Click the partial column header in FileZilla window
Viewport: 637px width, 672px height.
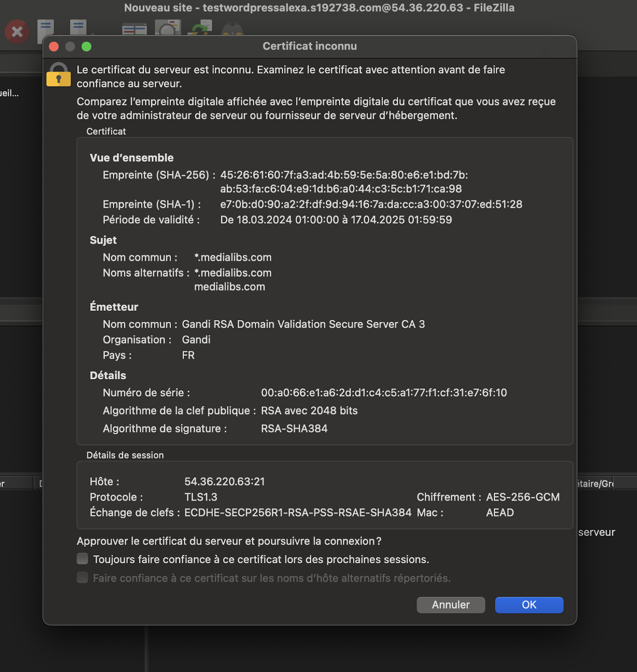tap(596, 483)
